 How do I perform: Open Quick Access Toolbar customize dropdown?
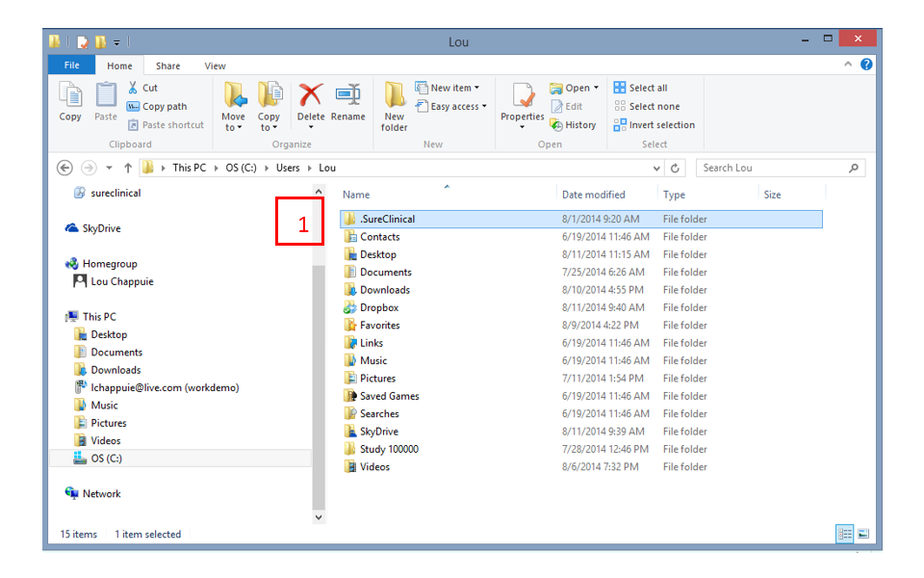pyautogui.click(x=116, y=42)
